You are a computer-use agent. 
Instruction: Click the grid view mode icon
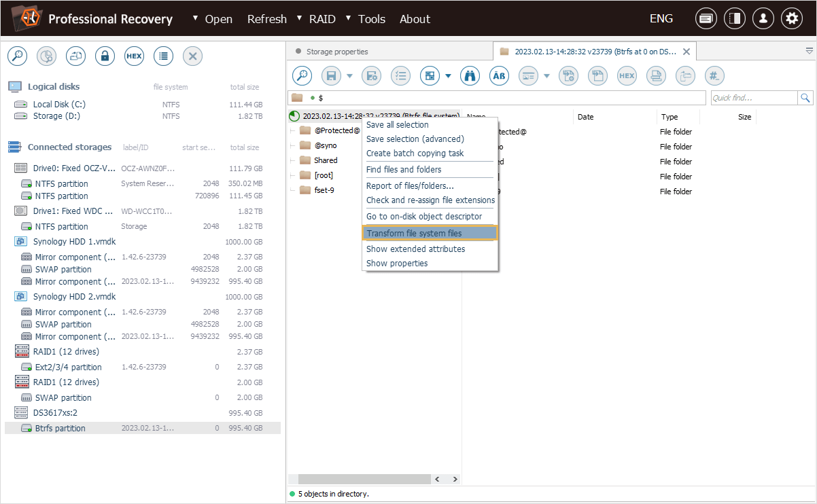[x=430, y=76]
